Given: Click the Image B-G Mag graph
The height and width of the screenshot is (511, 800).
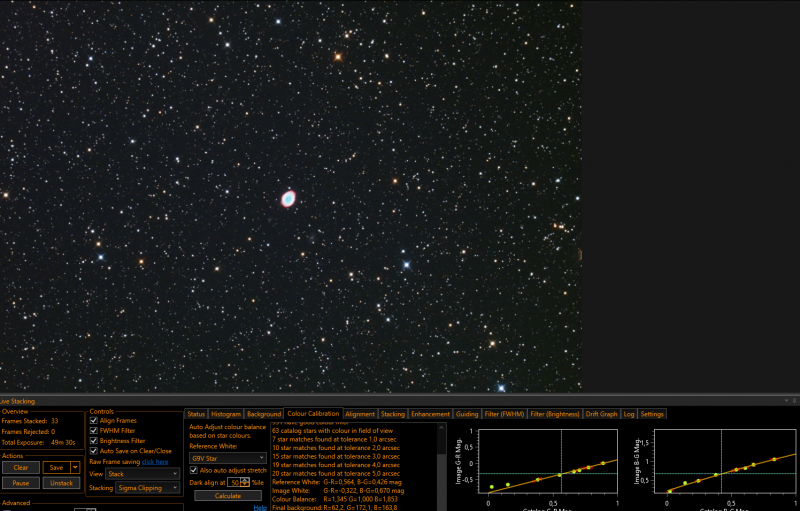Looking at the screenshot, I should click(x=724, y=461).
